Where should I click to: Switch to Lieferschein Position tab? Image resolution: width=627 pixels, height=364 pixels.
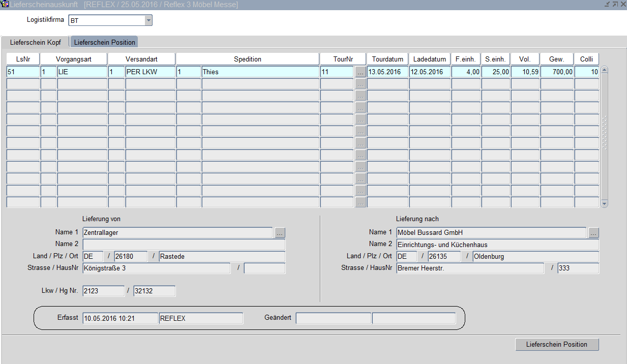[104, 42]
